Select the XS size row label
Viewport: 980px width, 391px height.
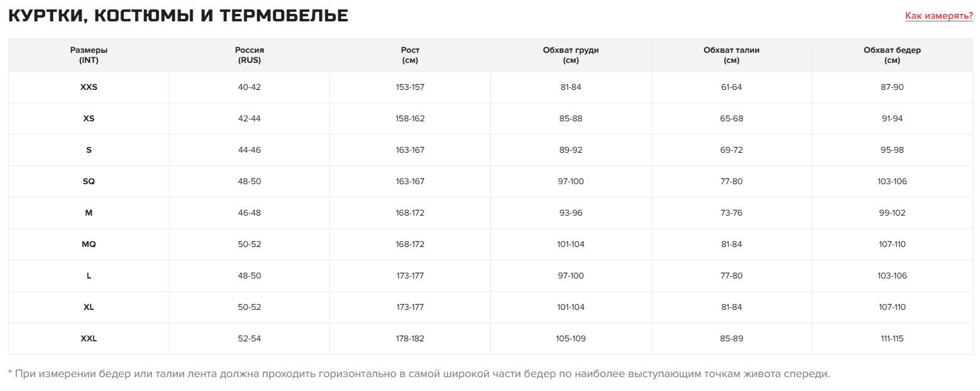click(x=89, y=119)
